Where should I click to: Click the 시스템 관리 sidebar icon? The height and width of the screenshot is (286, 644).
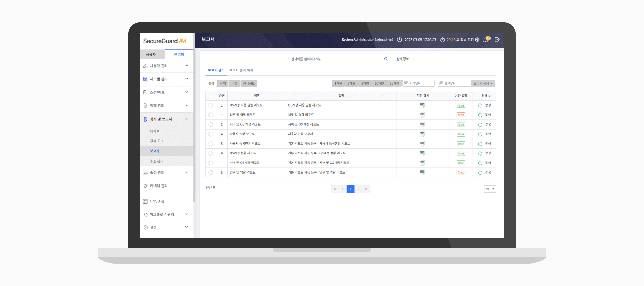[x=145, y=79]
